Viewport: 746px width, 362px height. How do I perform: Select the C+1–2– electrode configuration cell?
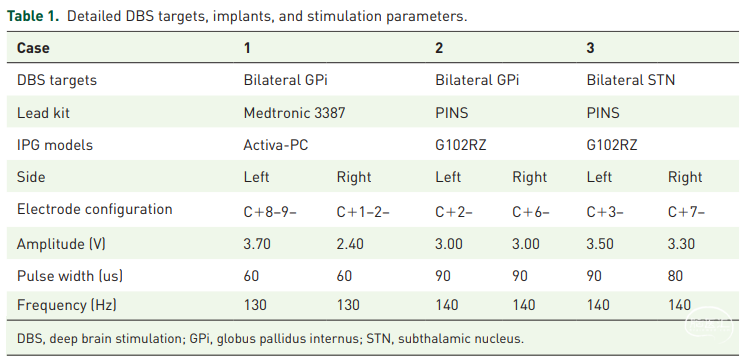pos(363,211)
